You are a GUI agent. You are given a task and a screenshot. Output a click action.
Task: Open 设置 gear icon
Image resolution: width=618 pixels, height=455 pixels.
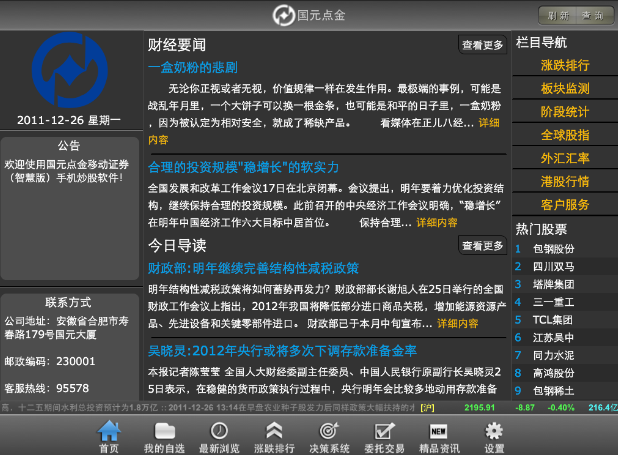[x=494, y=437]
